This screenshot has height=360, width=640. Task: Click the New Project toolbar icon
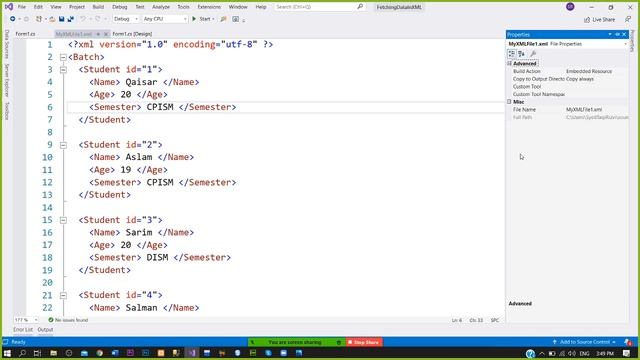tap(39, 19)
